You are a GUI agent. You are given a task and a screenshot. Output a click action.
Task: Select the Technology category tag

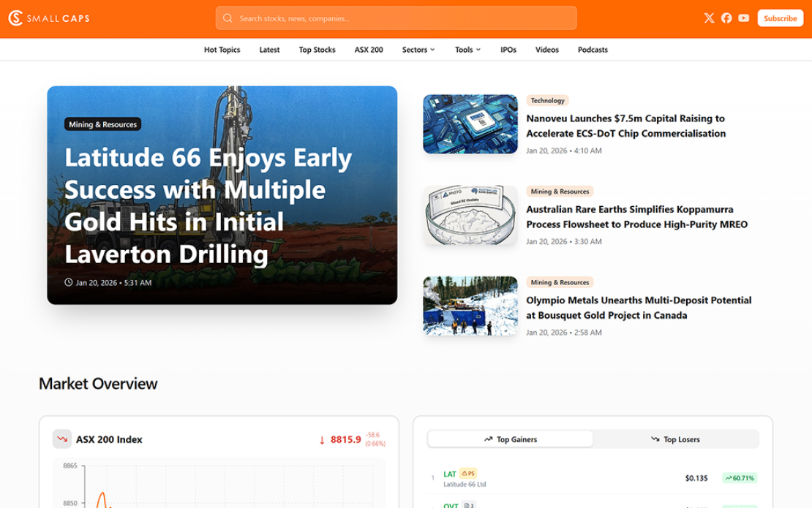point(547,101)
